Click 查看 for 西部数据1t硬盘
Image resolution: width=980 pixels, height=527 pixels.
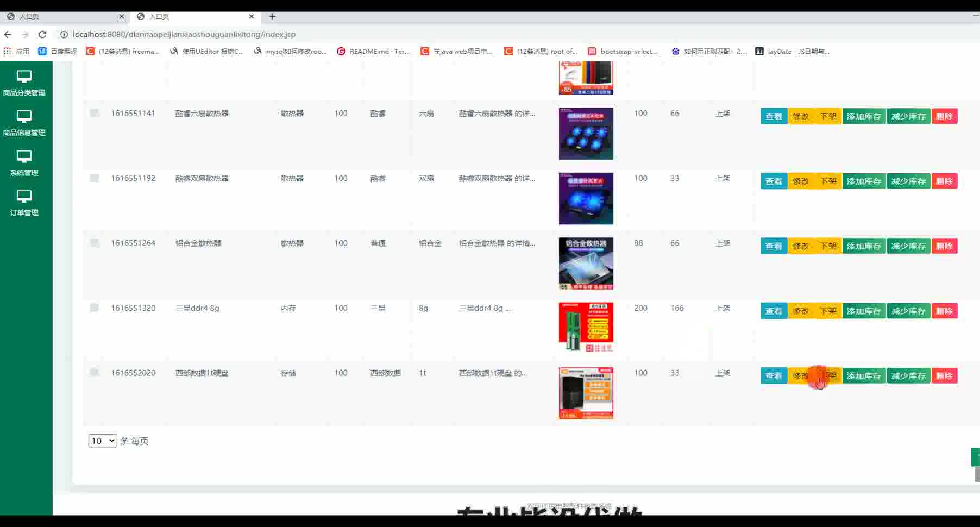pyautogui.click(x=774, y=375)
